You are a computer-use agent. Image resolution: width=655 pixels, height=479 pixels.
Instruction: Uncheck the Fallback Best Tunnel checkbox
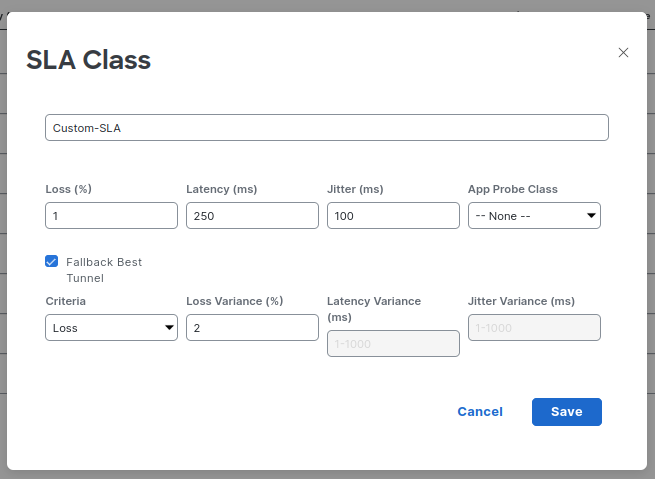coord(52,262)
